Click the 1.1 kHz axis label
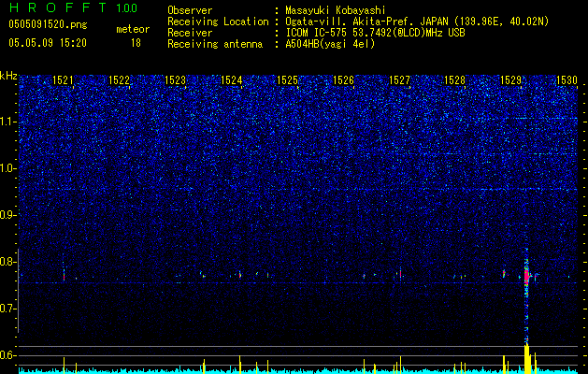This screenshot has height=374, width=588. (8, 122)
